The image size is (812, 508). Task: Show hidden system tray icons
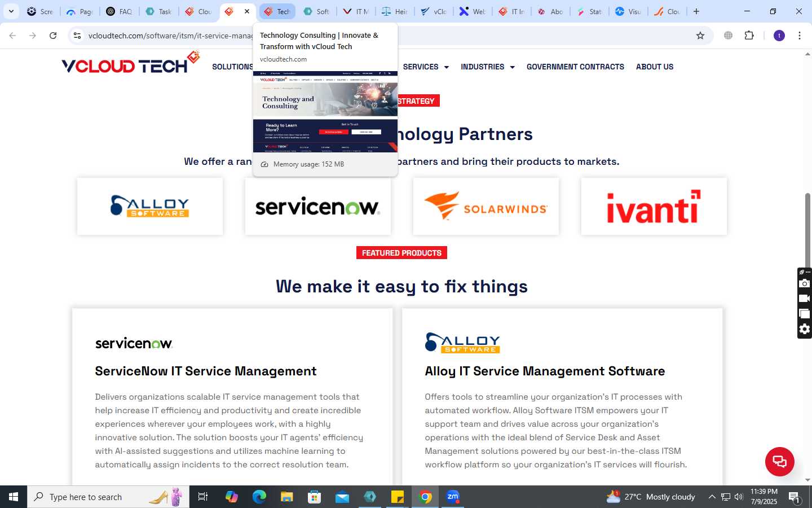[x=712, y=497]
